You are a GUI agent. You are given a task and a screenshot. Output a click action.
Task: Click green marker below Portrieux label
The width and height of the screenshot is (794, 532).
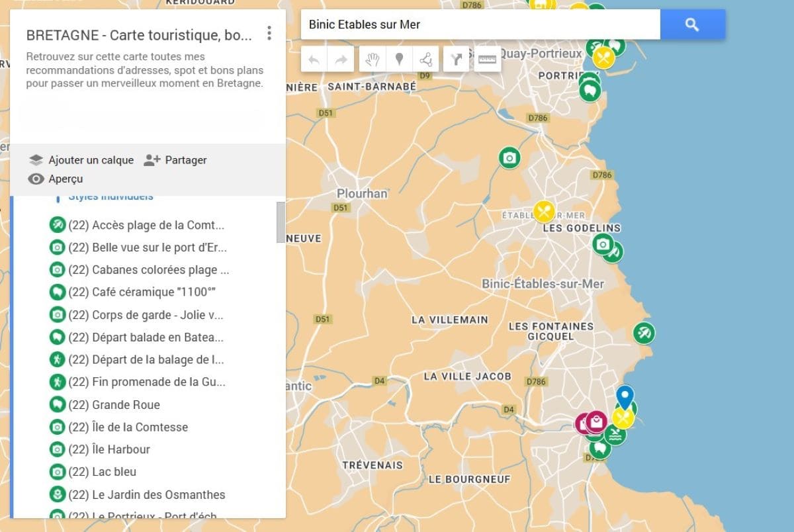pyautogui.click(x=590, y=90)
